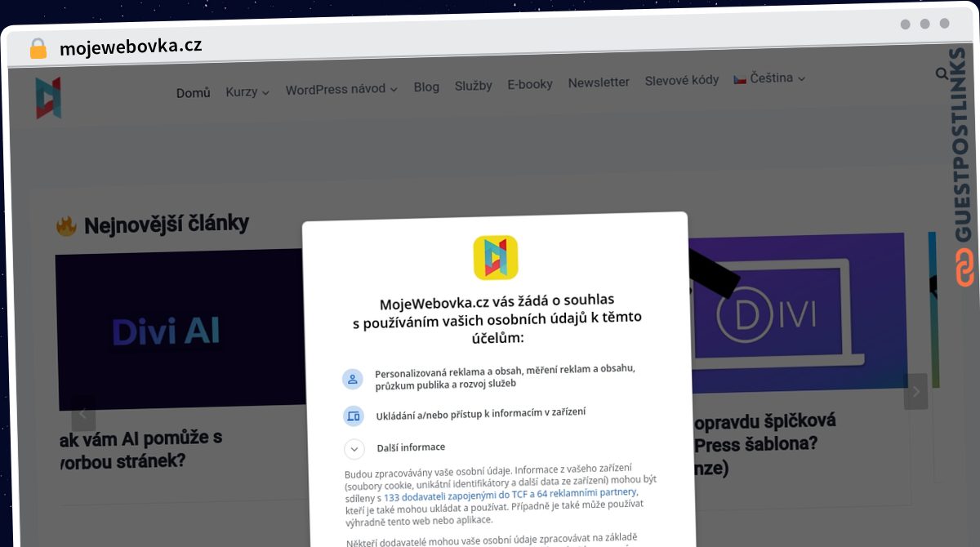Open the Kurzy dropdown menu

click(x=247, y=92)
